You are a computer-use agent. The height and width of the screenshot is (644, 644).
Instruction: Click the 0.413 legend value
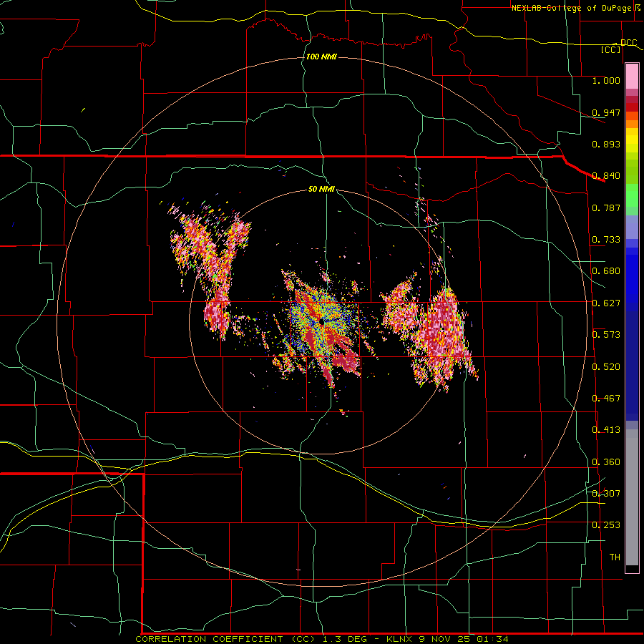[606, 430]
